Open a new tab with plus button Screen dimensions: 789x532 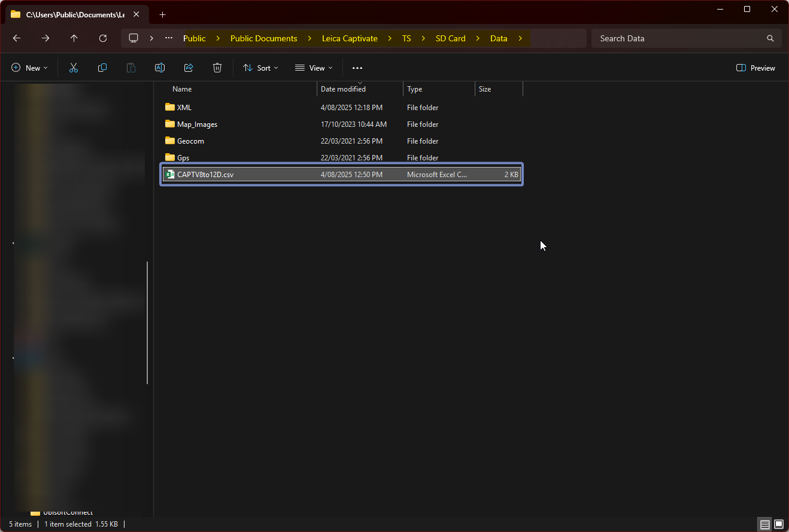pos(162,14)
